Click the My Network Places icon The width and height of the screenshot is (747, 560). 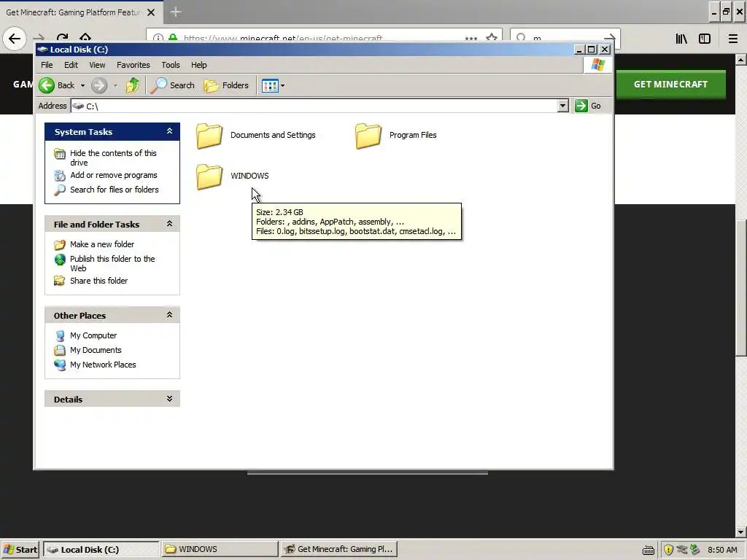(x=60, y=365)
